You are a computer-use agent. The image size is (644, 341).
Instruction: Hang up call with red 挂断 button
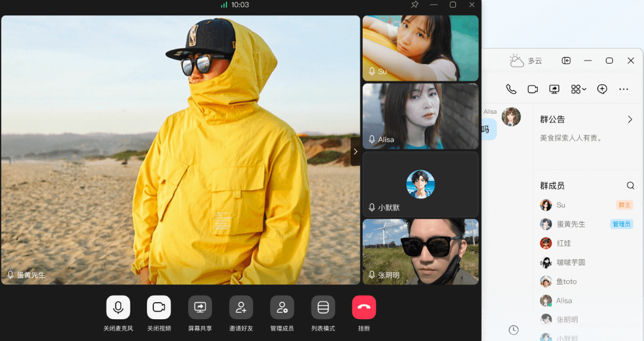364,307
